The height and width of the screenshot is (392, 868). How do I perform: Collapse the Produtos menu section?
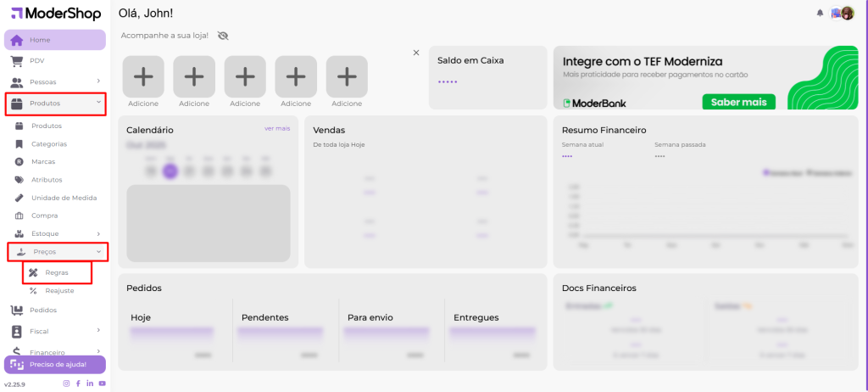[98, 103]
